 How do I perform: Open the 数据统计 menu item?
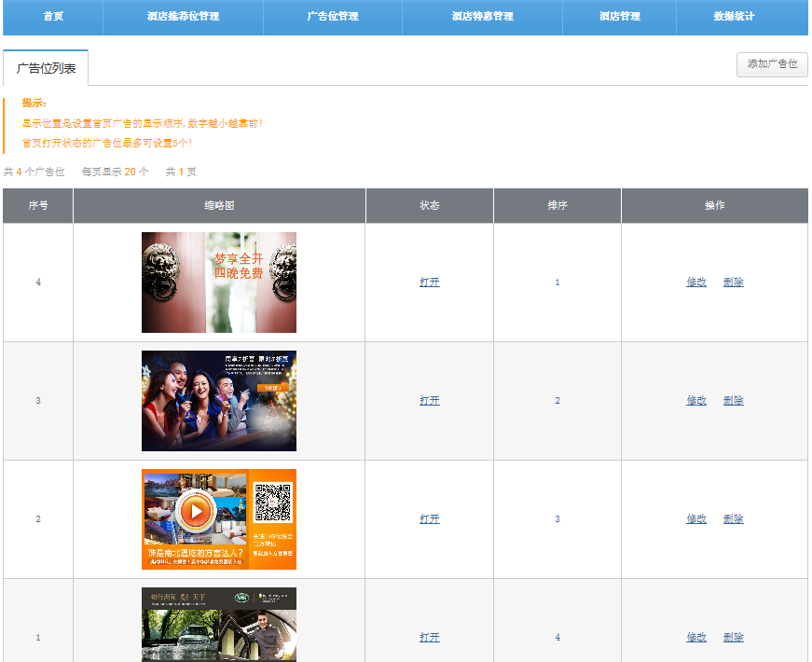pos(734,17)
